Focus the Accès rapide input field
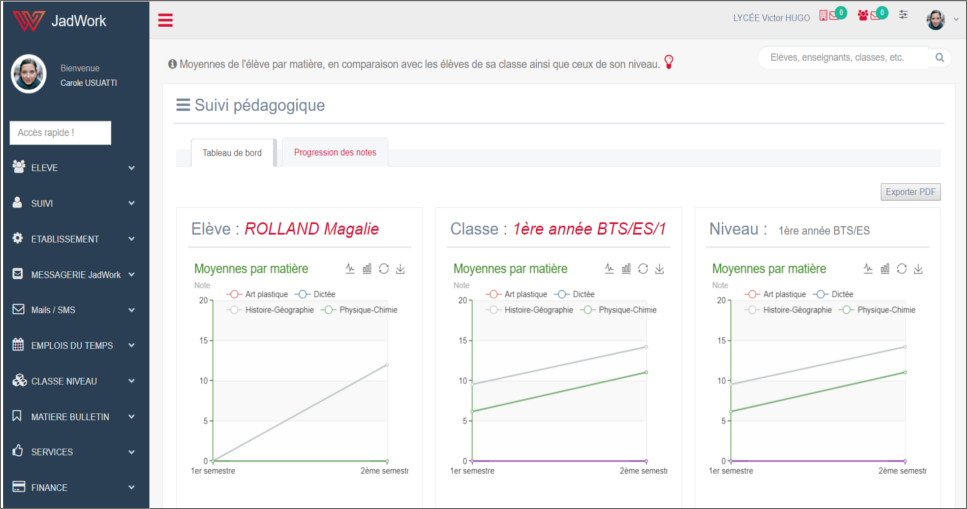The height and width of the screenshot is (509, 967). pyautogui.click(x=60, y=133)
